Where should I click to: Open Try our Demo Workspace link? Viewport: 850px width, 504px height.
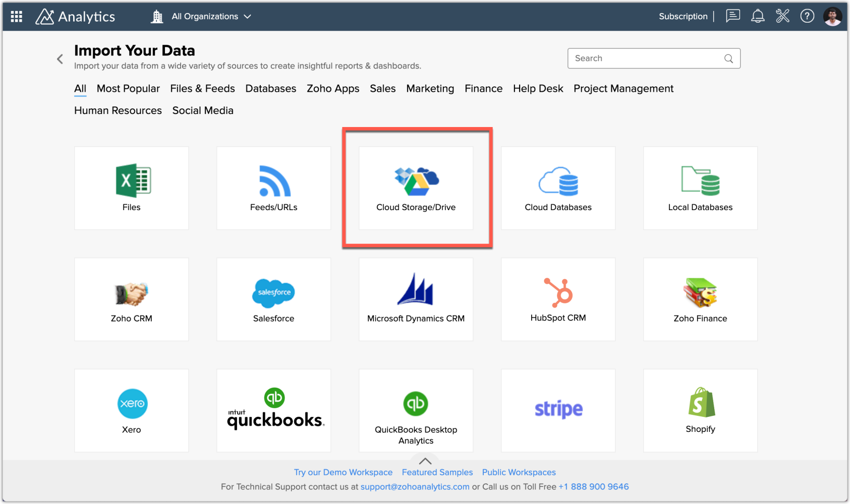pos(343,472)
